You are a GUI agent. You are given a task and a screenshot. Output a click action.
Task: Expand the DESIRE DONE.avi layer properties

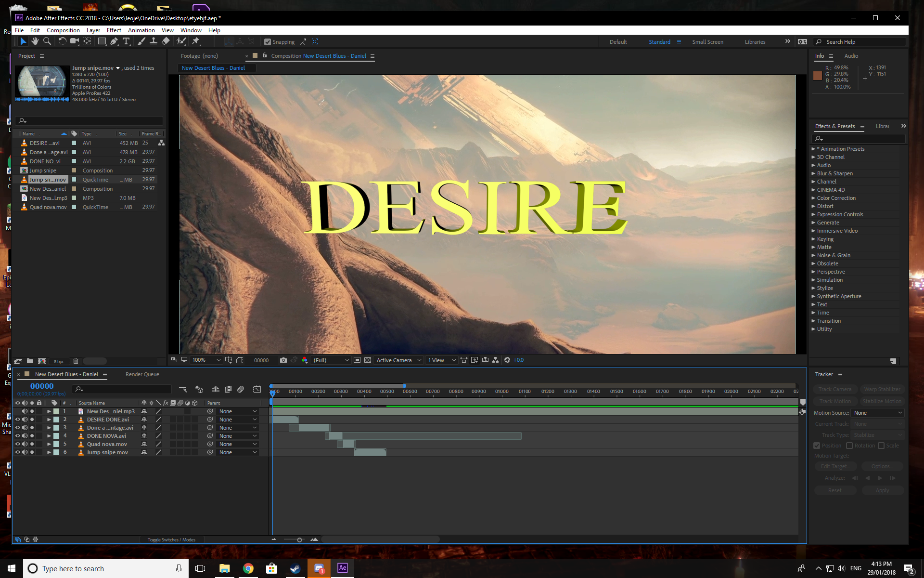pos(49,420)
